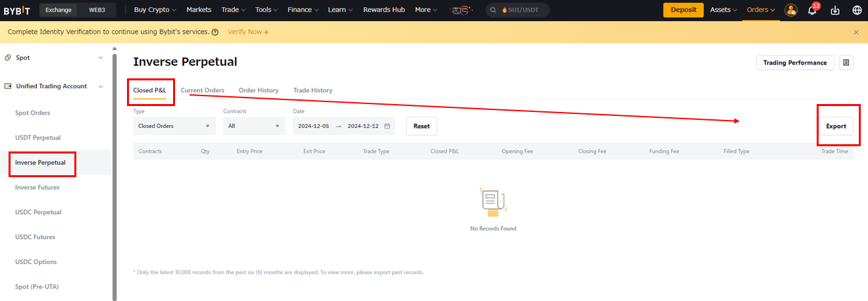Image resolution: width=868 pixels, height=301 pixels.
Task: Open USDC Perpetual in the sidebar
Action: [x=38, y=212]
